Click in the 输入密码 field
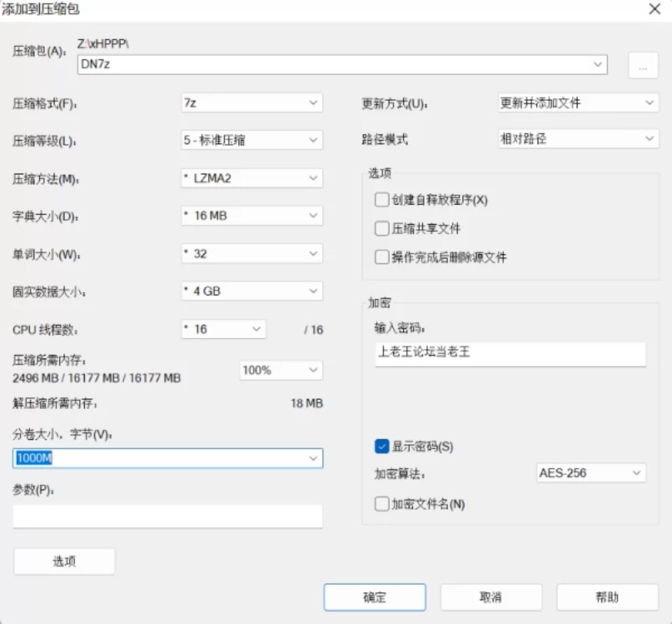Image resolution: width=672 pixels, height=624 pixels. 510,353
